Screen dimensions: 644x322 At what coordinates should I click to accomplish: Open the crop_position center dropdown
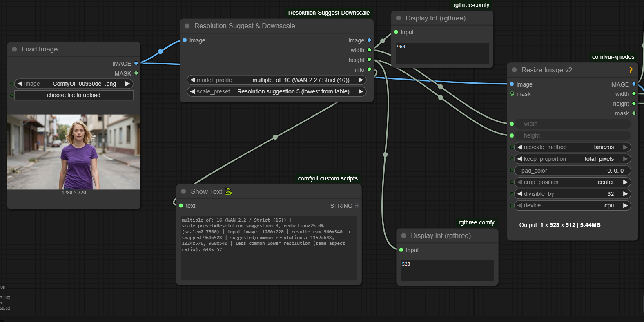pos(572,182)
